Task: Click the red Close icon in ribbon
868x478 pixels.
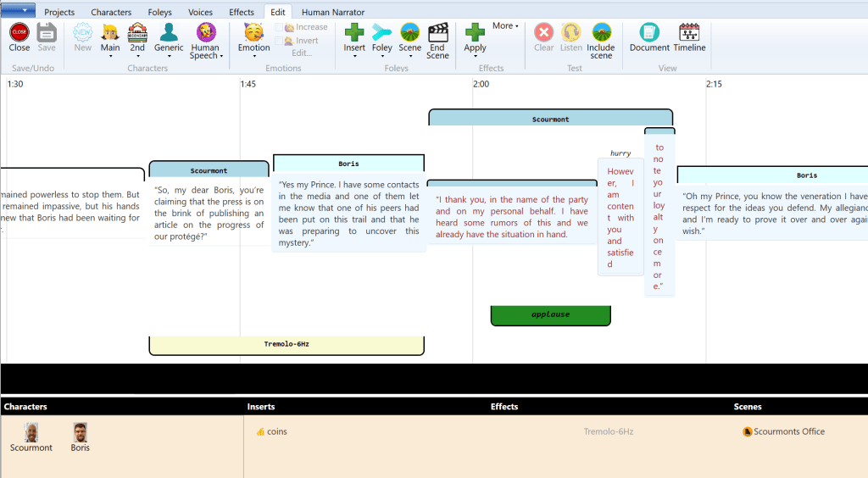Action: click(19, 33)
